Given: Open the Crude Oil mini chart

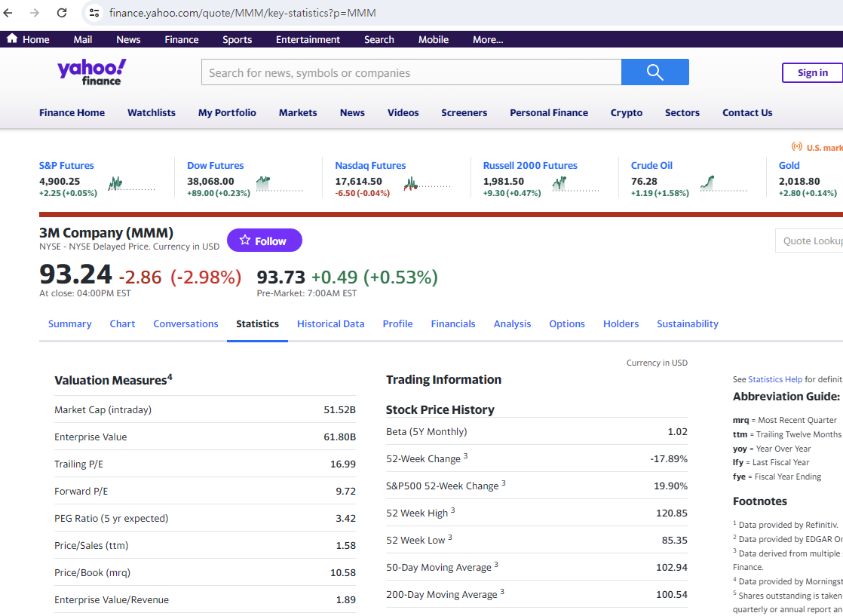Looking at the screenshot, I should [723, 184].
